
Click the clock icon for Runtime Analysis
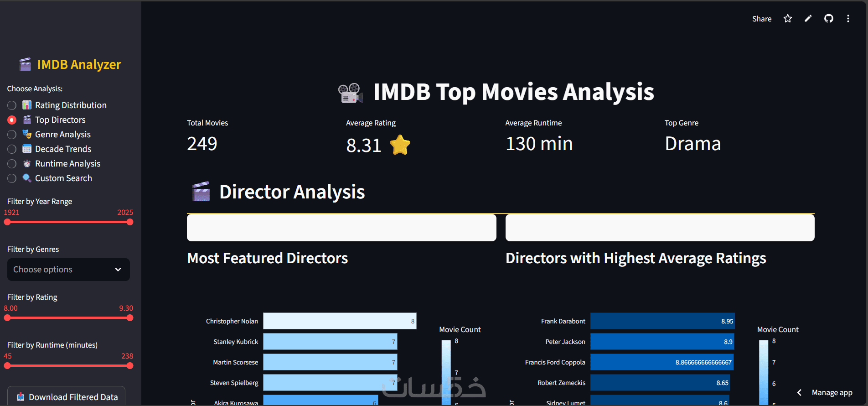coord(27,163)
